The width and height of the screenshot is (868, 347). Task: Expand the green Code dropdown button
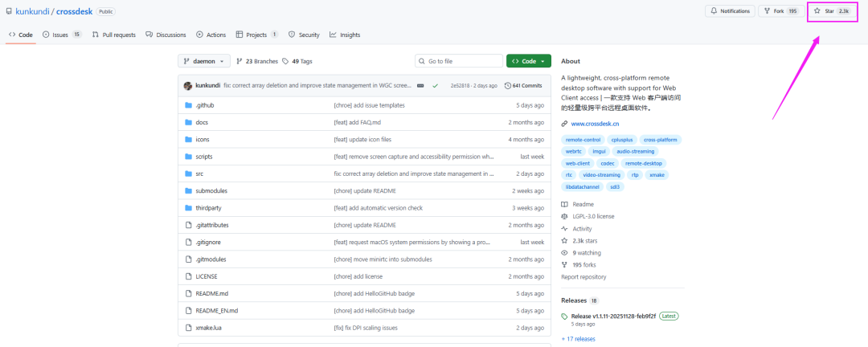(x=528, y=61)
